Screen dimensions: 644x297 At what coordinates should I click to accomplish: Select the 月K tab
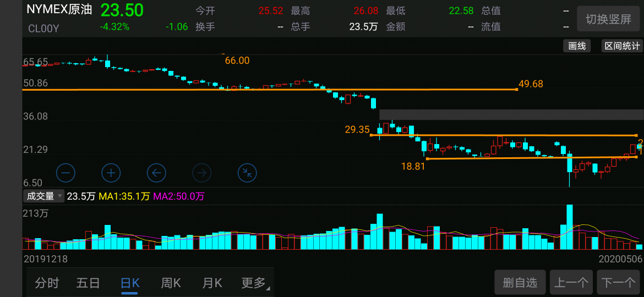tap(212, 283)
